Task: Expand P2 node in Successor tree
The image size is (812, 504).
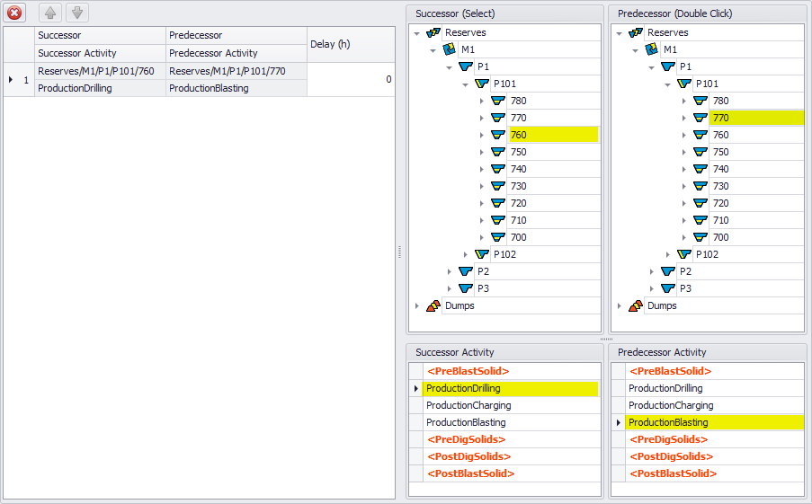Action: (x=450, y=271)
